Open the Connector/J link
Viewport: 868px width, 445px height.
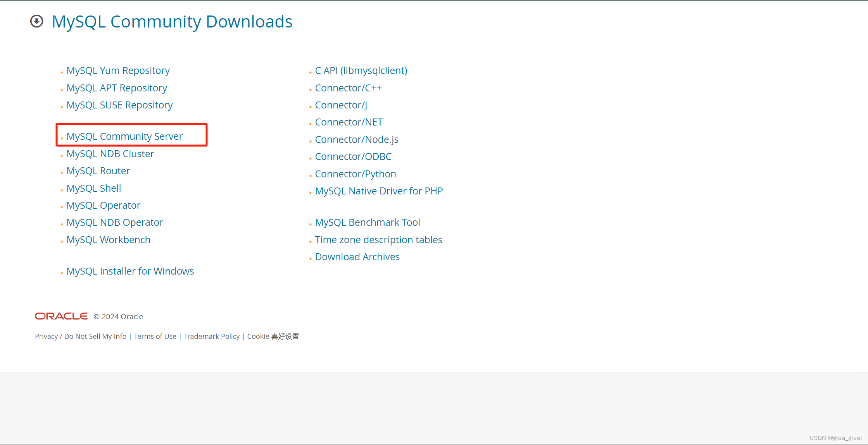point(341,105)
